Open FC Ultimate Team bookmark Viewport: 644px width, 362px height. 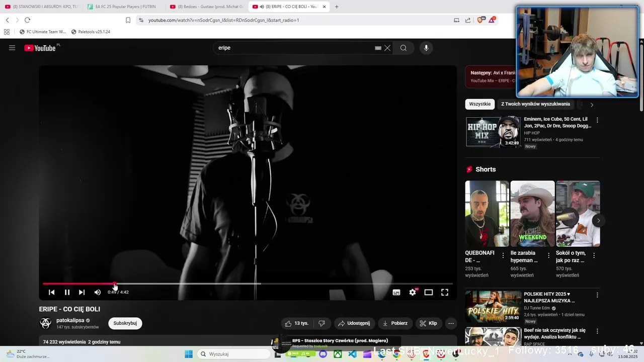pos(43,32)
